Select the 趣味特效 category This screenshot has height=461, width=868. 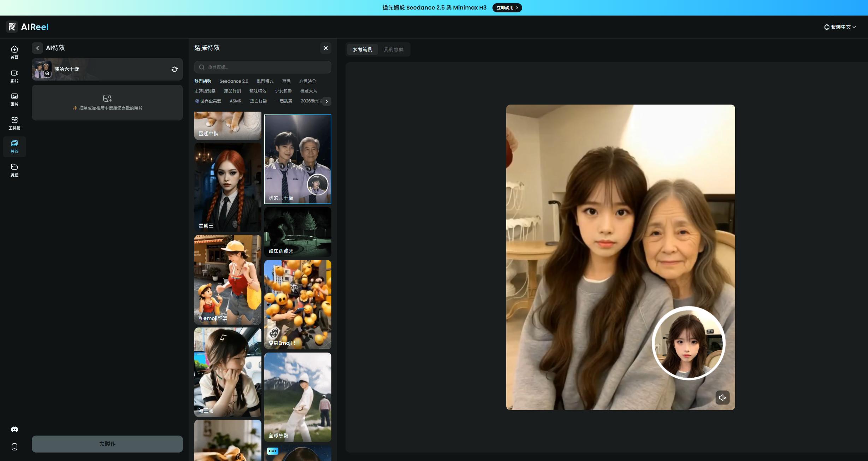tap(258, 91)
